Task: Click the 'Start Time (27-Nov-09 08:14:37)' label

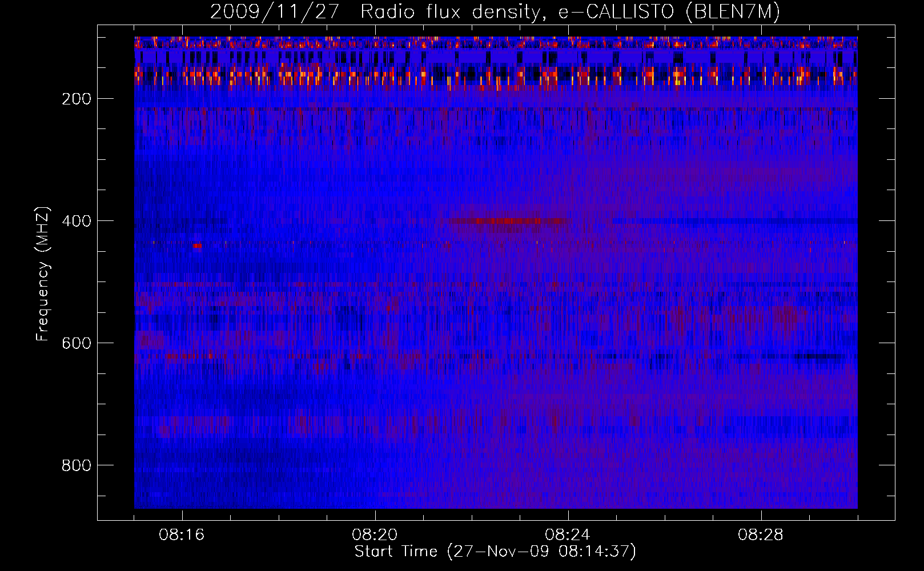Action: coord(495,552)
